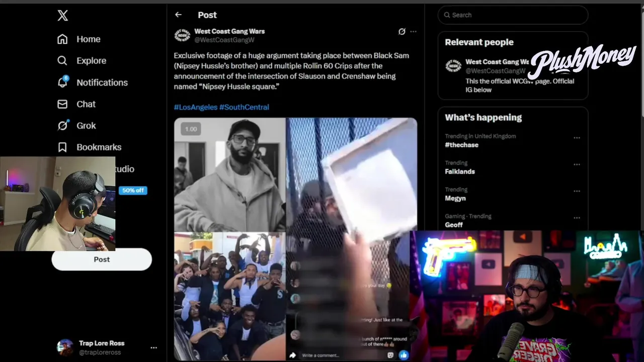Open account switcher three-dot menu
644x362 pixels.
[x=153, y=347]
